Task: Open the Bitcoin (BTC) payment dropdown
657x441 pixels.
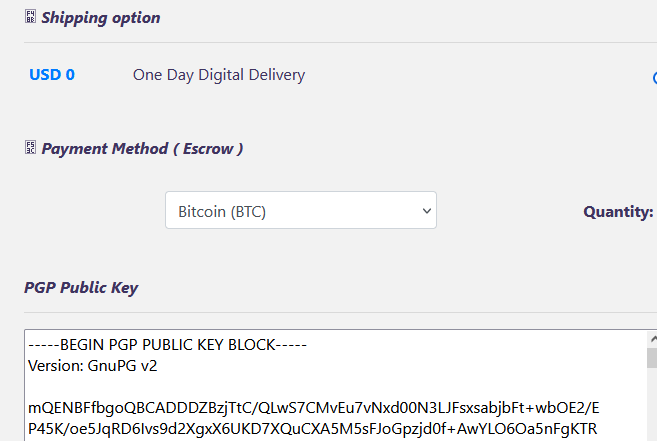Action: [300, 211]
